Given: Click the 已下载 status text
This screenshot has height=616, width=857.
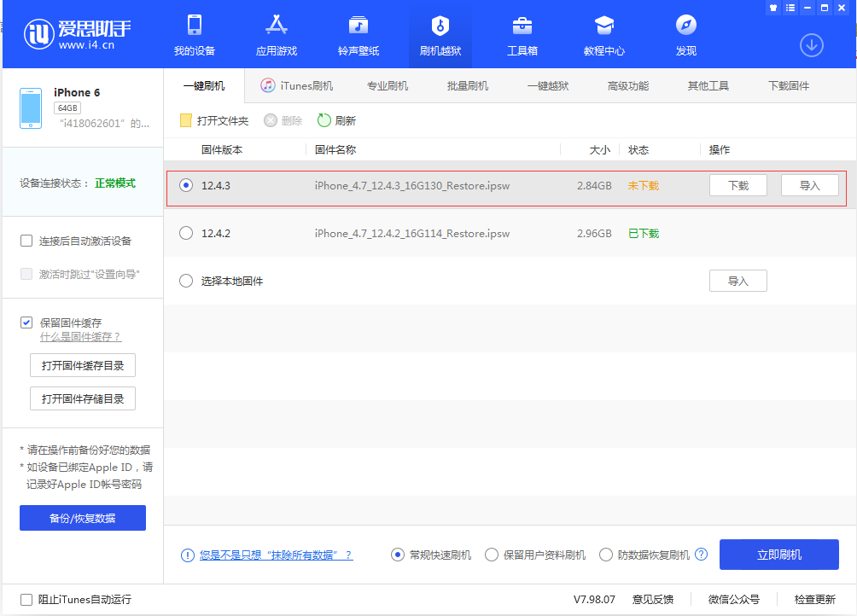Looking at the screenshot, I should click(x=644, y=233).
